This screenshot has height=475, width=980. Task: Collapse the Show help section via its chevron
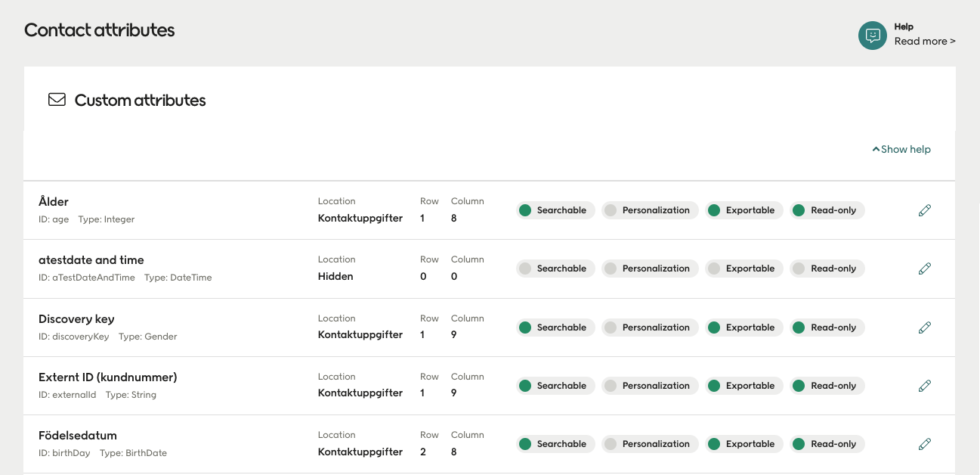pyautogui.click(x=876, y=148)
